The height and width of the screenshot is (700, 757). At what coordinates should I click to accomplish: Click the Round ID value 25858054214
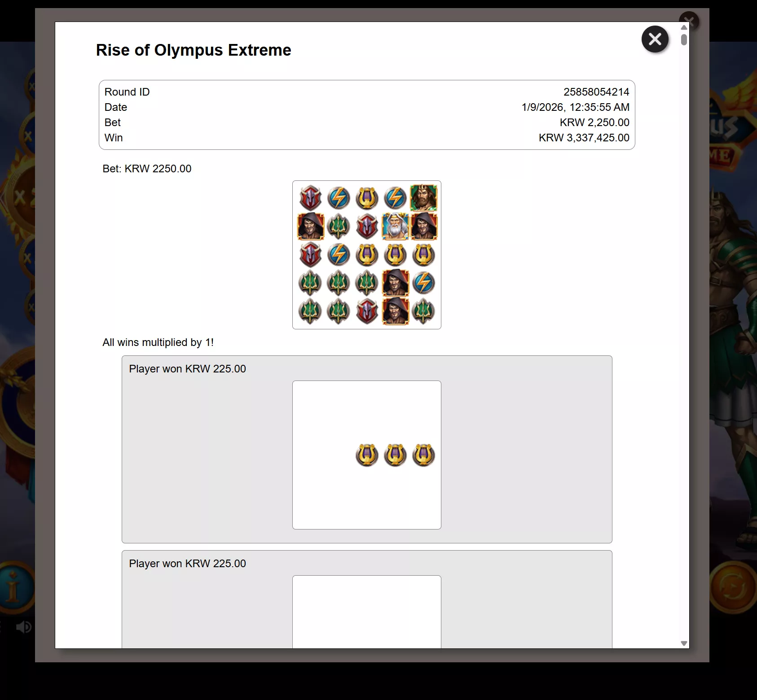click(x=596, y=92)
